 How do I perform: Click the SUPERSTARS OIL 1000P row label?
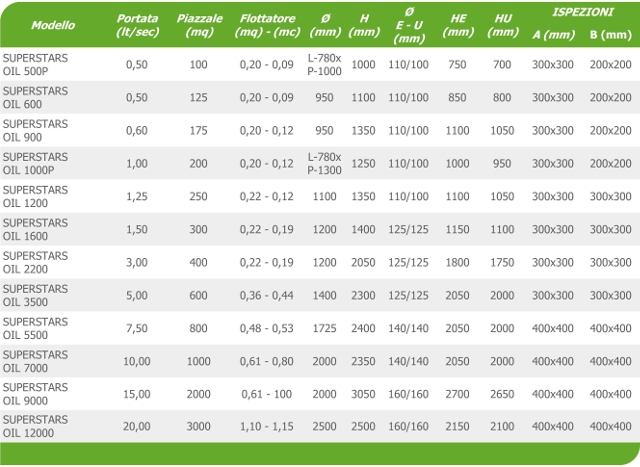tap(35, 164)
